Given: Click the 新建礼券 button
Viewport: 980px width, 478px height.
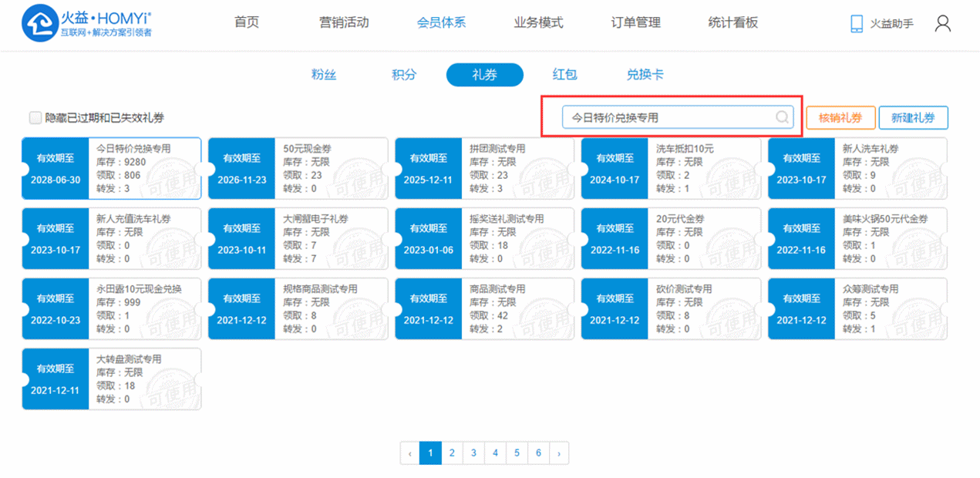Looking at the screenshot, I should pyautogui.click(x=913, y=118).
